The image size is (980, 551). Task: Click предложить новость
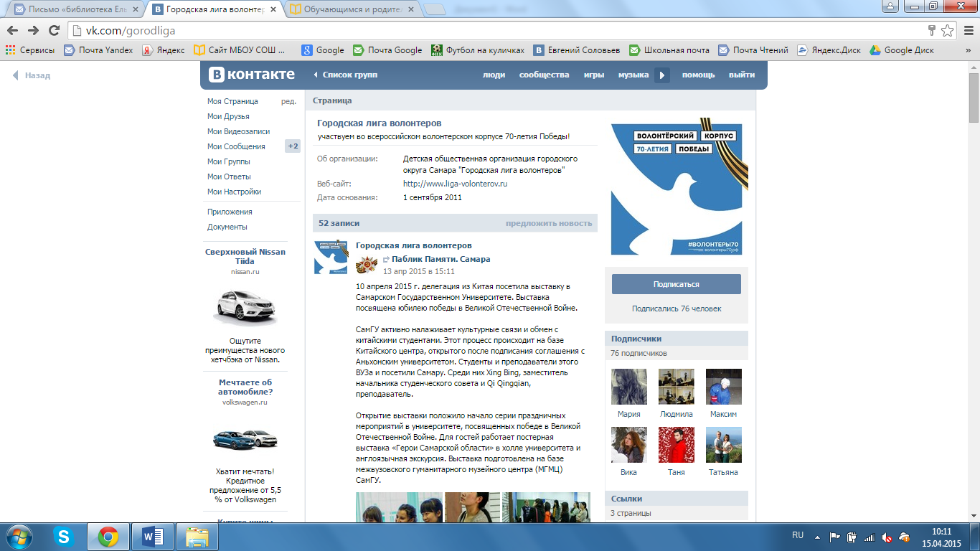tap(549, 223)
